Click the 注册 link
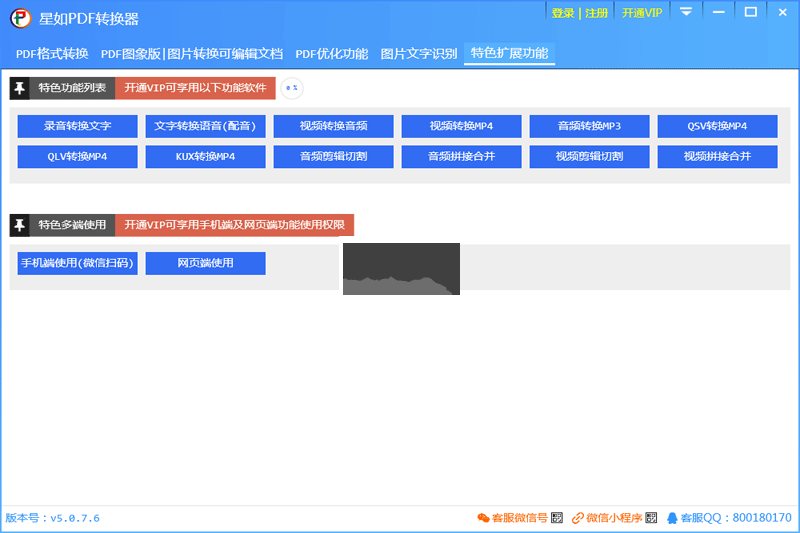 tap(596, 13)
